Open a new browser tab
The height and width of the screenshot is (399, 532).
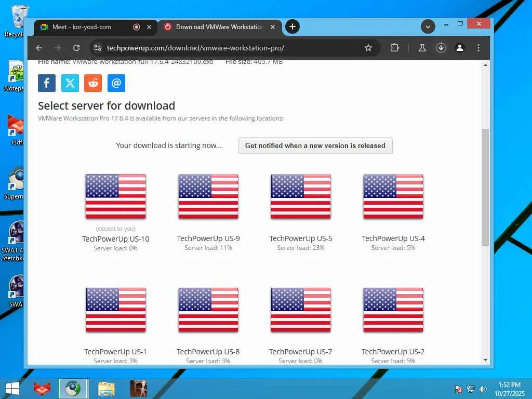292,26
